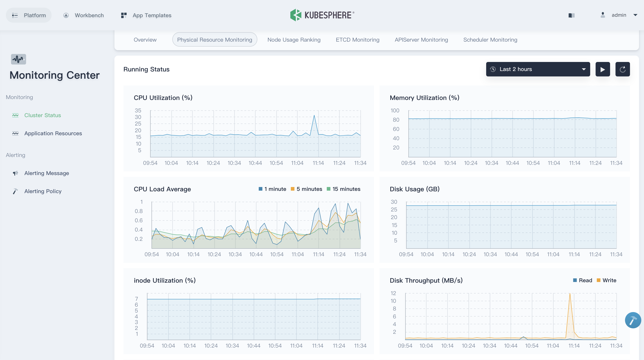
Task: Open the Last 2 hours time range dropdown
Action: click(x=538, y=69)
